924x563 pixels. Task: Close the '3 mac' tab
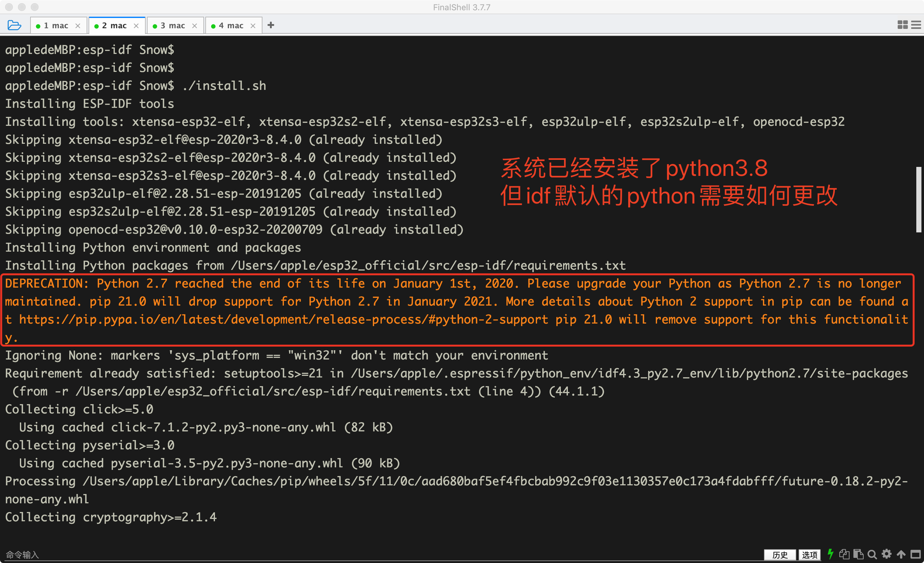tap(195, 25)
